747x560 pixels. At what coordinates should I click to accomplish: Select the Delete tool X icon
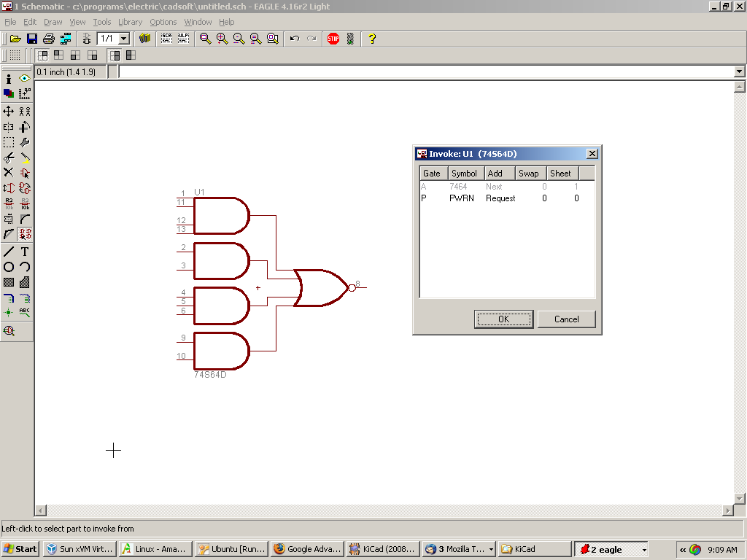(9, 173)
